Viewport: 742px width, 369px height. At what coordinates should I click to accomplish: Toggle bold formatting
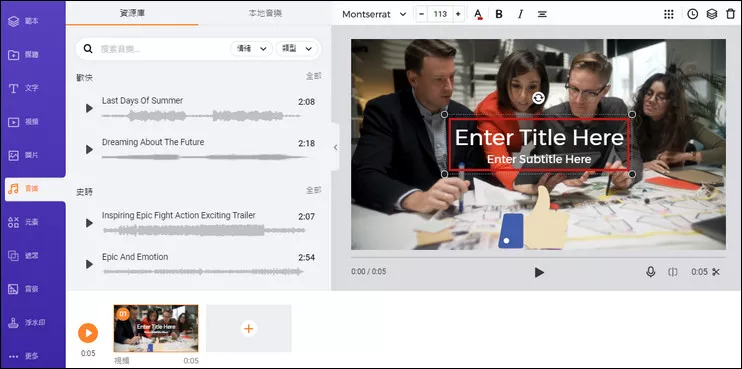499,14
